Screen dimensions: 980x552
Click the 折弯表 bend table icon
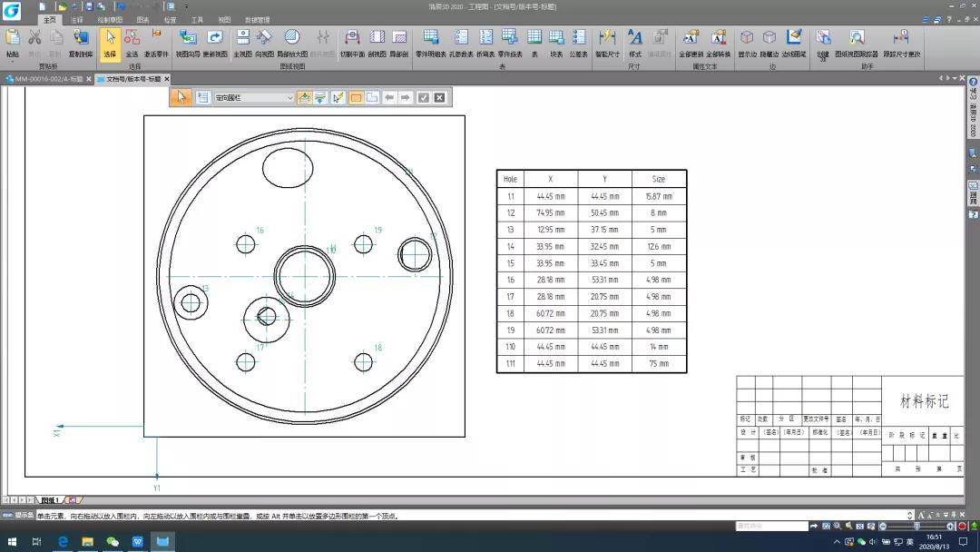pyautogui.click(x=485, y=44)
